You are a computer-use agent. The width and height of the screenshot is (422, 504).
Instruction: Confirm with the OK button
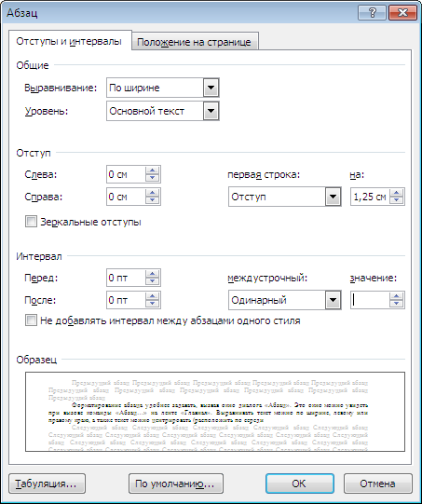click(x=300, y=484)
